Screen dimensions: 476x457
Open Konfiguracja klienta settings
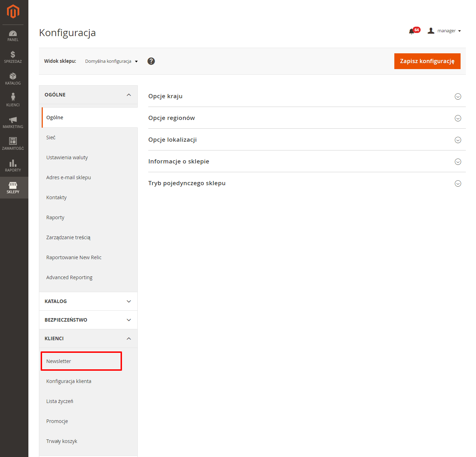(x=90, y=381)
